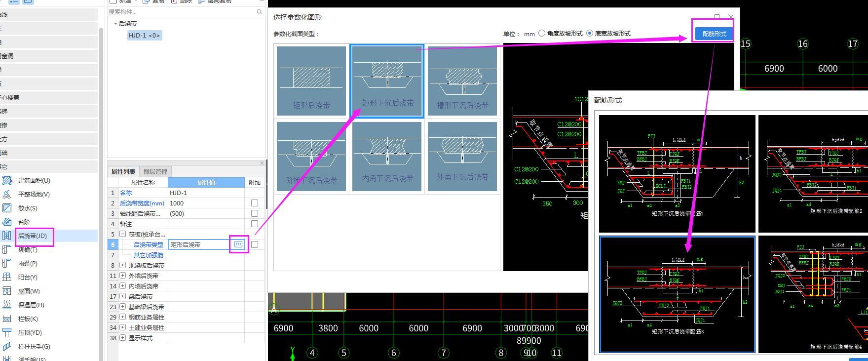The width and height of the screenshot is (868, 361).
Task: Click axis bubble 16 in upper drawing
Action: point(803,44)
